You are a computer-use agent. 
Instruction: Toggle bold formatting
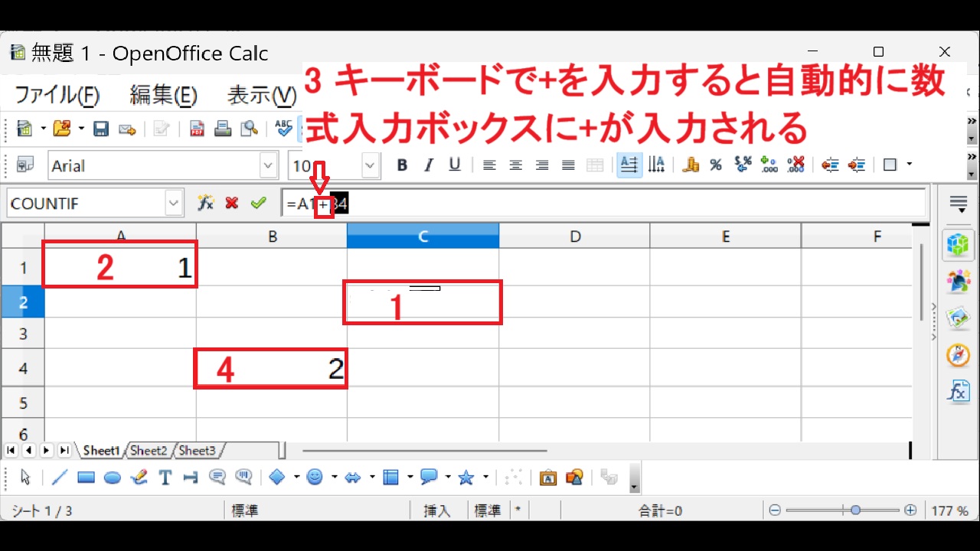coord(401,165)
